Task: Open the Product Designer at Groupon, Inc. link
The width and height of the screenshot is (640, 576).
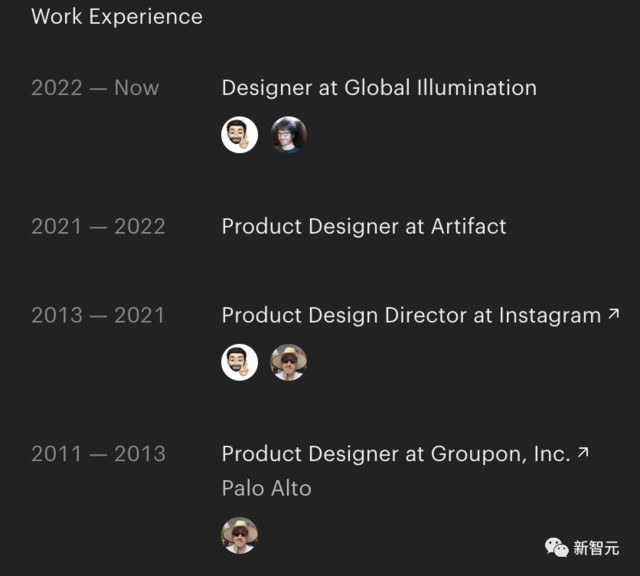Action: click(x=395, y=454)
